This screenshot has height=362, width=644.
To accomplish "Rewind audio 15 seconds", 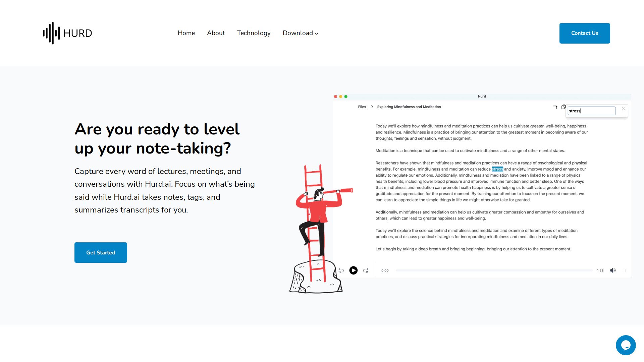I will pos(341,270).
